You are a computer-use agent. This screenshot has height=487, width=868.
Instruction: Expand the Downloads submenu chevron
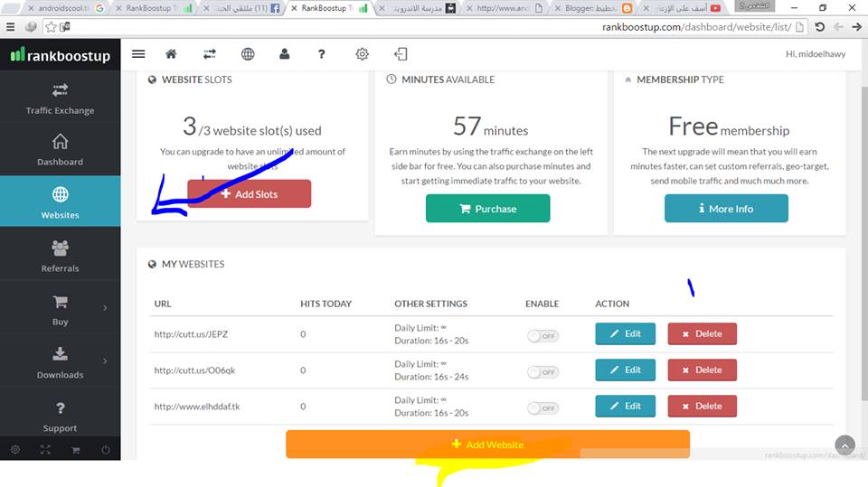[105, 361]
